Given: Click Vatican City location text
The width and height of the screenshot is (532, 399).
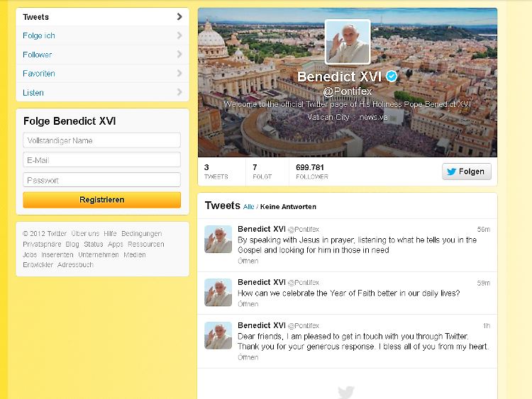Looking at the screenshot, I should pos(328,118).
